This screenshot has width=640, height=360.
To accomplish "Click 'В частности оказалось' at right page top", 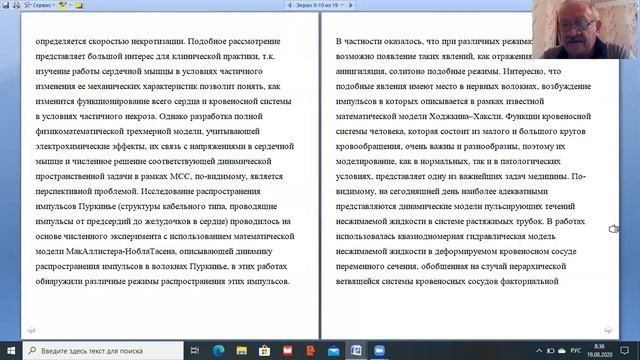I will tap(379, 41).
